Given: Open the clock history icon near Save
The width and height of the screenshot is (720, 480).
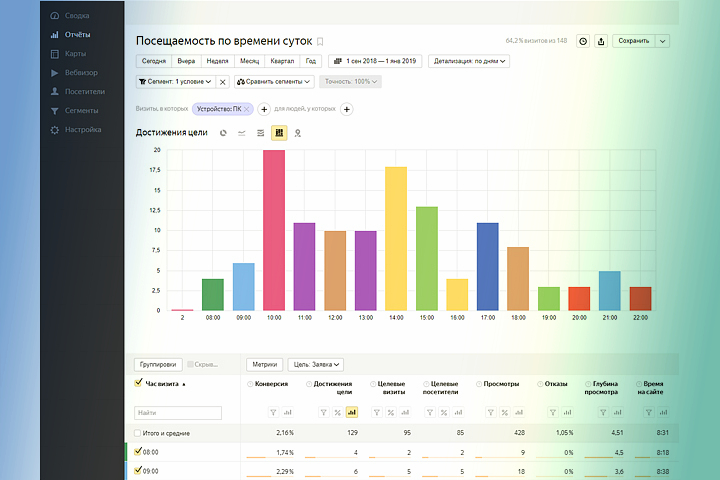Looking at the screenshot, I should pyautogui.click(x=583, y=41).
